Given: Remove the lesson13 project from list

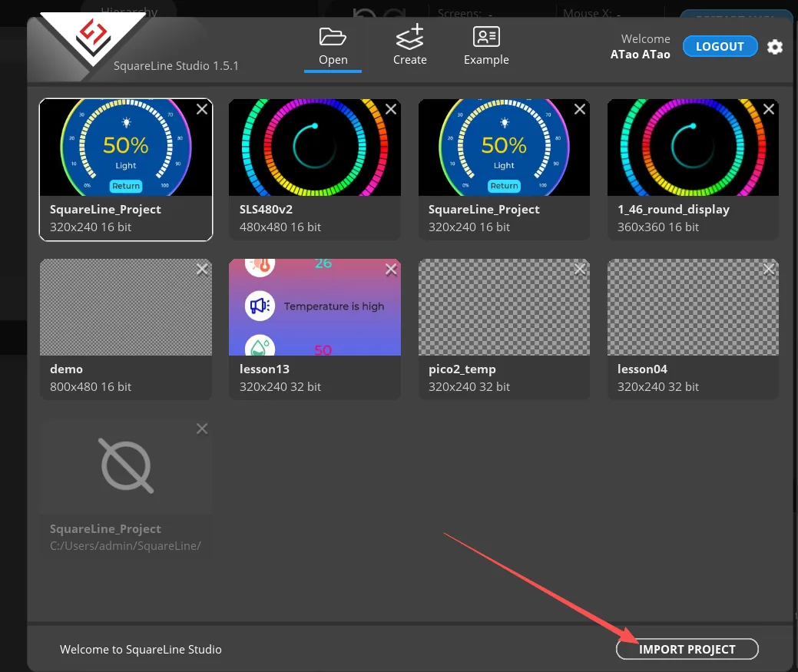Looking at the screenshot, I should [391, 269].
